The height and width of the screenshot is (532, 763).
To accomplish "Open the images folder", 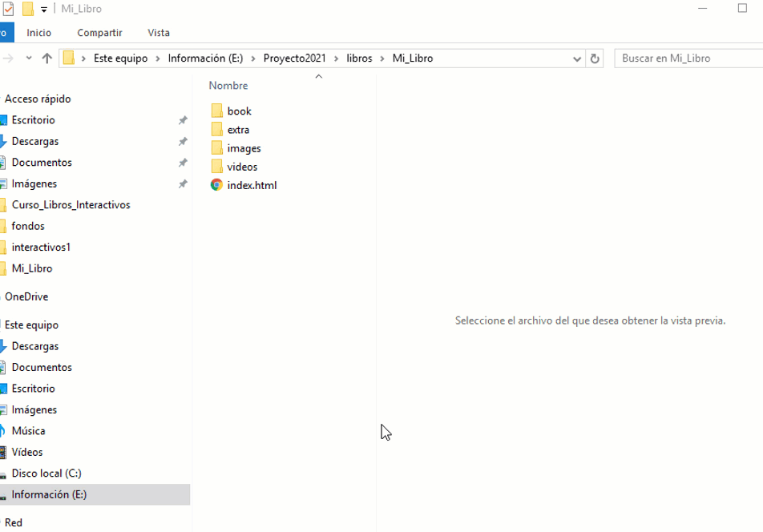I will [x=244, y=148].
